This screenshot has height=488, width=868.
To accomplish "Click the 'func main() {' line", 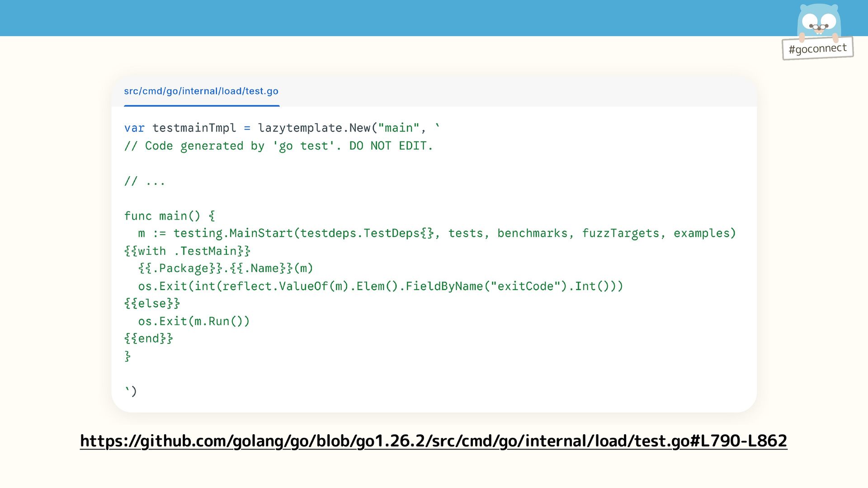I will click(170, 216).
